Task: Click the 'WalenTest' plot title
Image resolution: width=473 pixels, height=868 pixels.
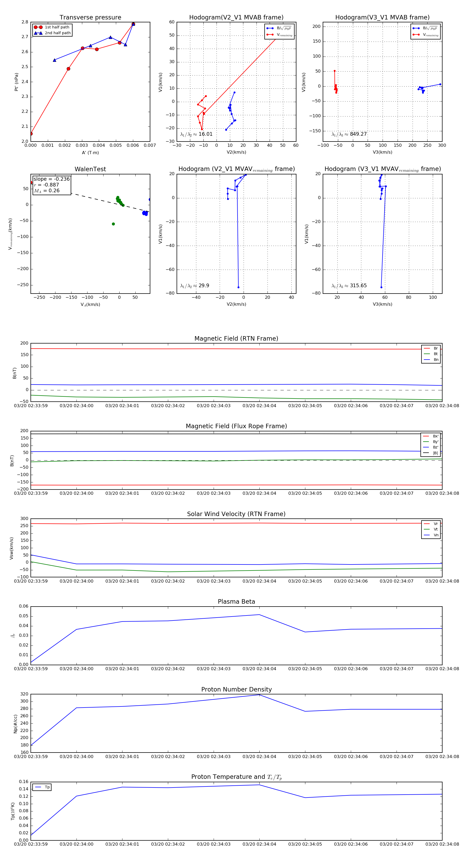Action: pos(90,169)
